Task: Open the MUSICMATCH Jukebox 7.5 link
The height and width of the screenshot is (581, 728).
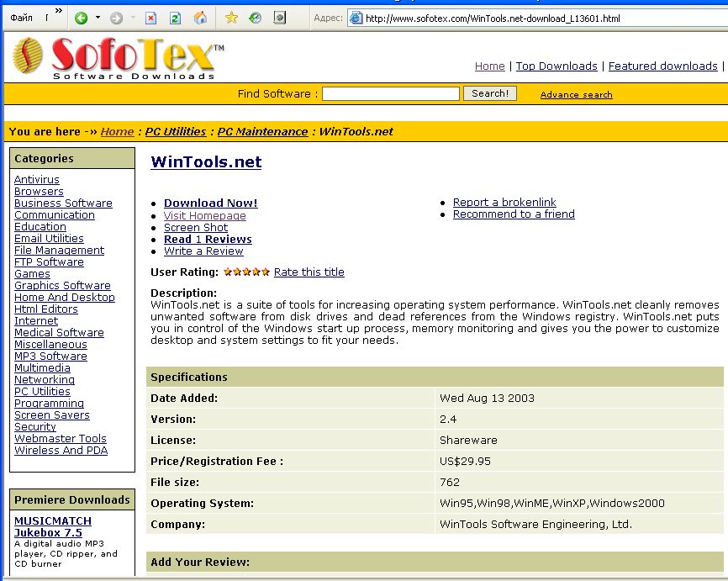Action: click(x=53, y=527)
